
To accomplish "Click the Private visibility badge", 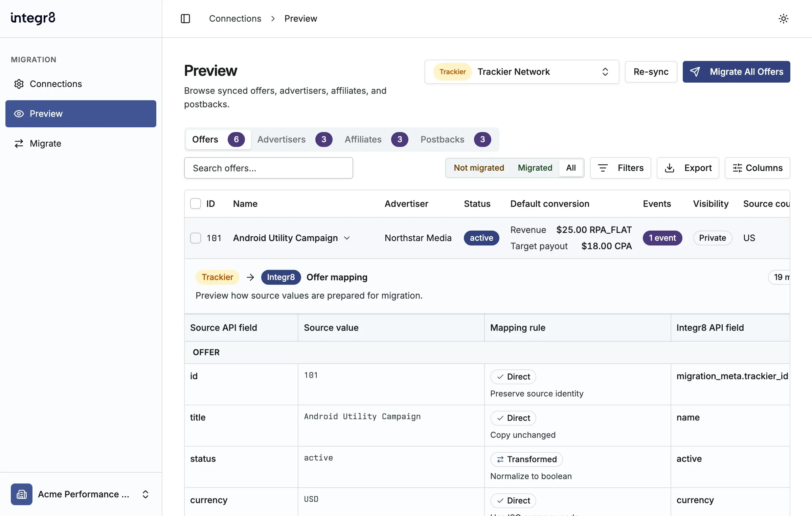I will coord(713,238).
